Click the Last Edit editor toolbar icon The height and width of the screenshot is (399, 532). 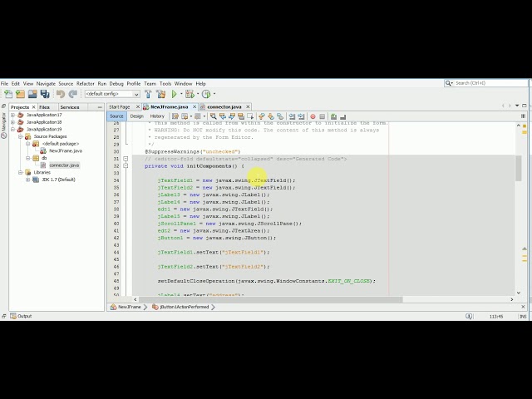175,116
